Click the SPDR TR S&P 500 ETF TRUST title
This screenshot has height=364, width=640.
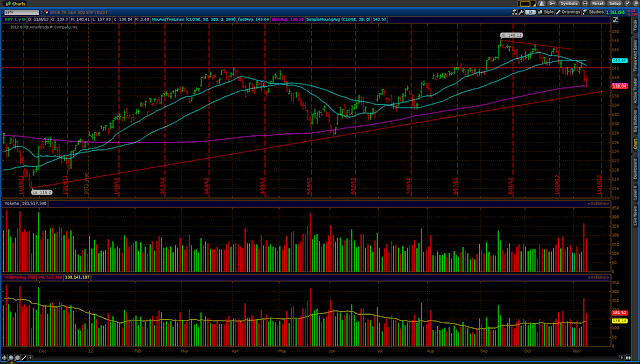[78, 12]
